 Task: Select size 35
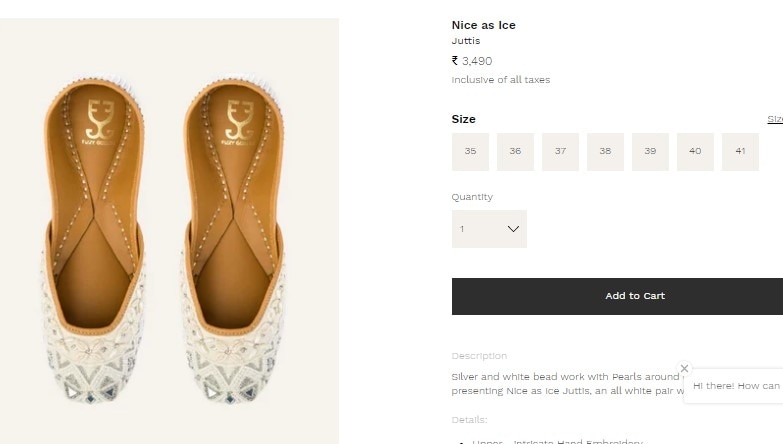point(470,152)
